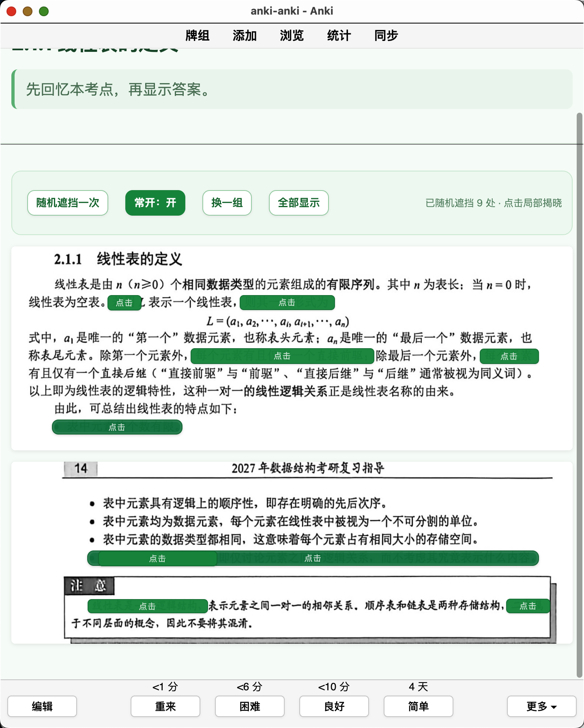
Task: Click 同步 to sync the collection
Action: pyautogui.click(x=386, y=36)
